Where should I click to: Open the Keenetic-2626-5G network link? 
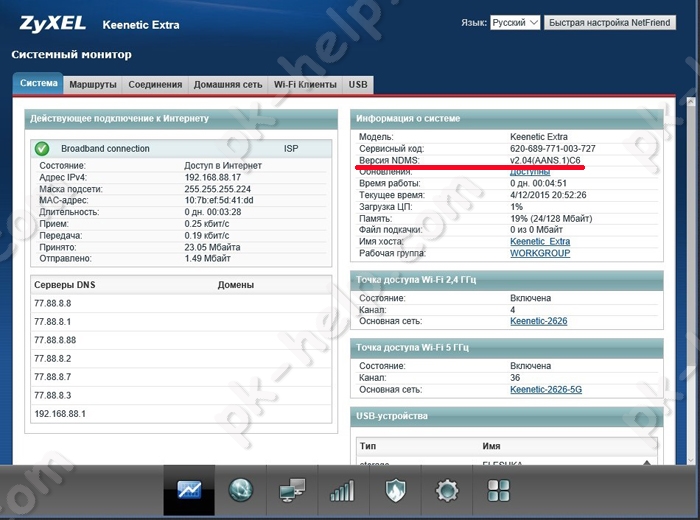[x=546, y=390]
